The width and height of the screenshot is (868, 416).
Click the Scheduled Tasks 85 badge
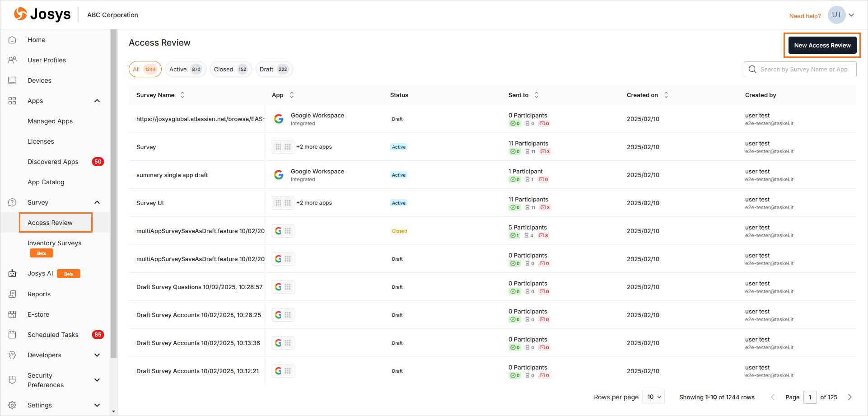98,335
